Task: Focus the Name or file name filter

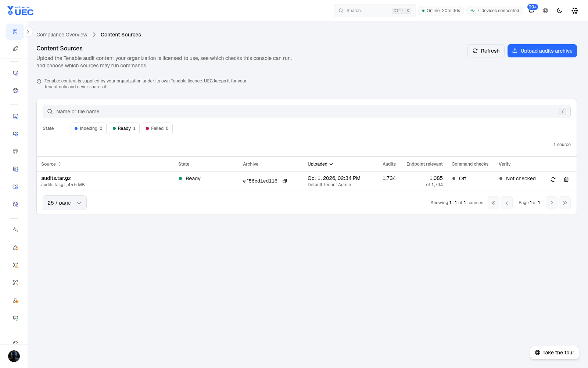Action: pyautogui.click(x=306, y=112)
